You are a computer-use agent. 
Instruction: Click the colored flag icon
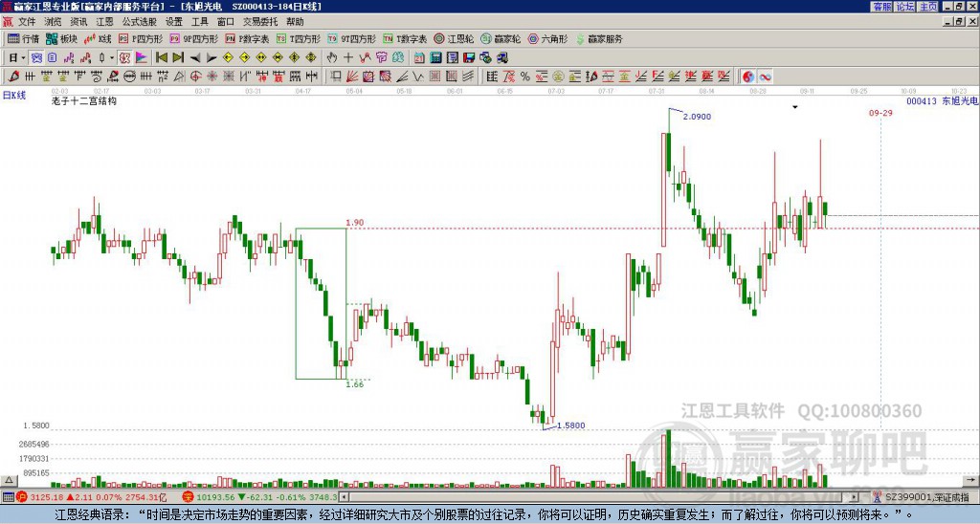(142, 58)
